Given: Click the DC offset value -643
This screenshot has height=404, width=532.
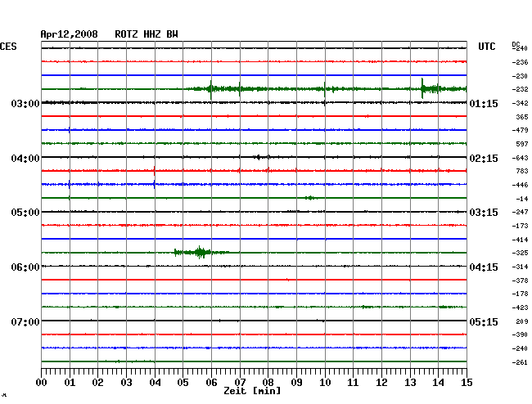Looking at the screenshot, I should [x=520, y=158].
